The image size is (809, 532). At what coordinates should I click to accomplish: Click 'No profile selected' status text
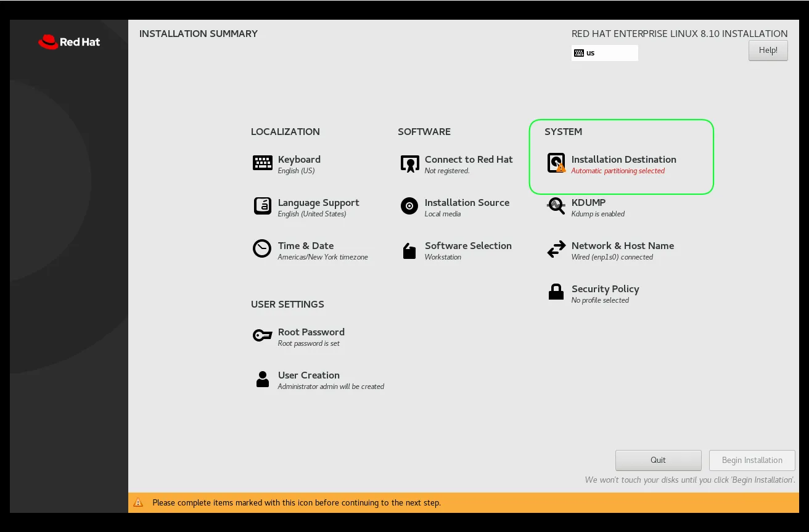(600, 300)
